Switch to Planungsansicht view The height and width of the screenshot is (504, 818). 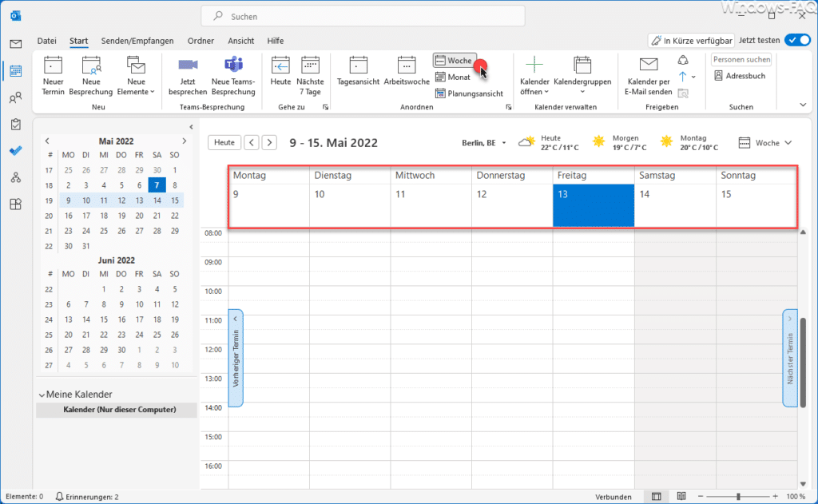tap(469, 94)
